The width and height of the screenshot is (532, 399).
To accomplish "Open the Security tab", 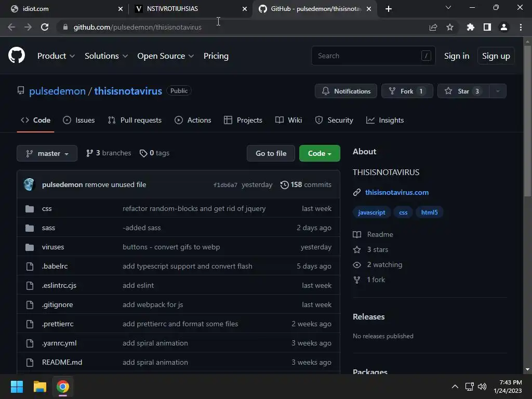I will 334,120.
